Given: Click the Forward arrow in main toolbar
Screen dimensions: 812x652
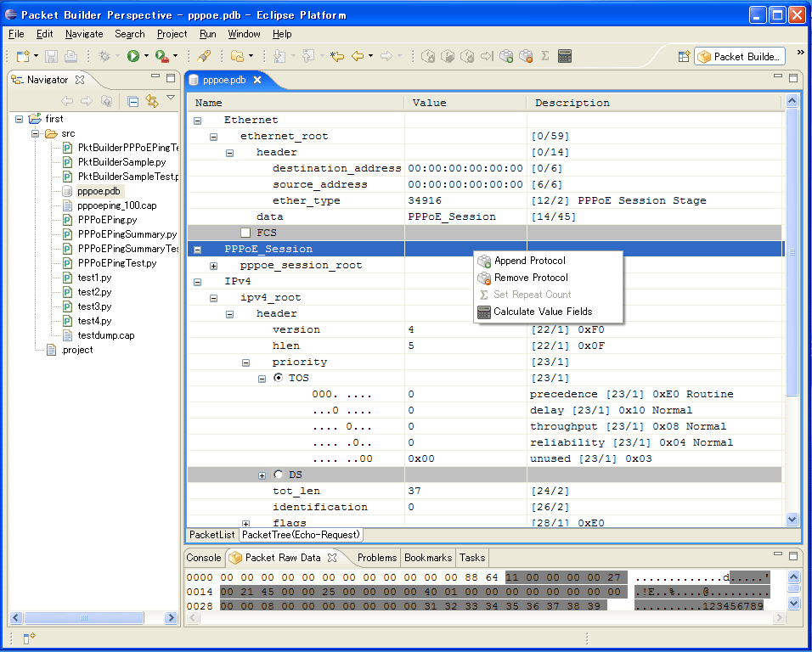Looking at the screenshot, I should (x=386, y=56).
